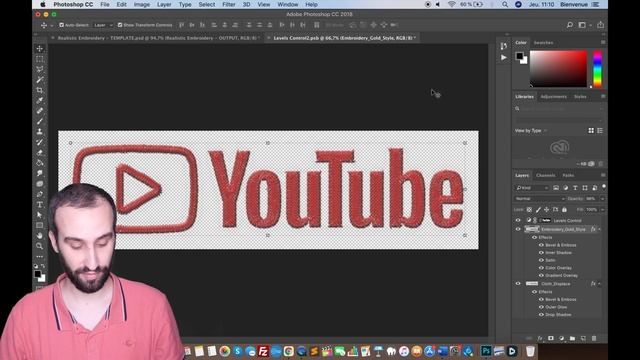Hide the Levels Control layer
Viewport: 640px width, 360px height.
pos(518,220)
